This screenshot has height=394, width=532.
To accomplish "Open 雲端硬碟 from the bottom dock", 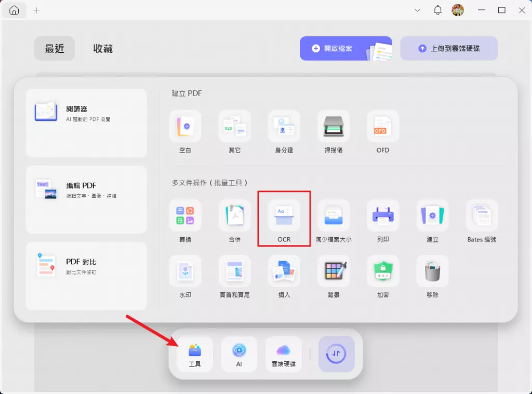I will [284, 354].
